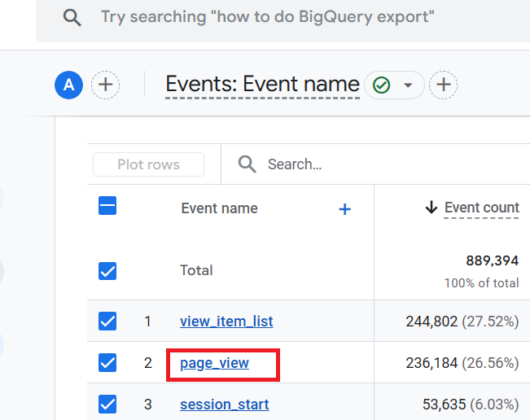Image resolution: width=530 pixels, height=420 pixels.
Task: Click the dashed plus icon after report title
Action: click(443, 84)
